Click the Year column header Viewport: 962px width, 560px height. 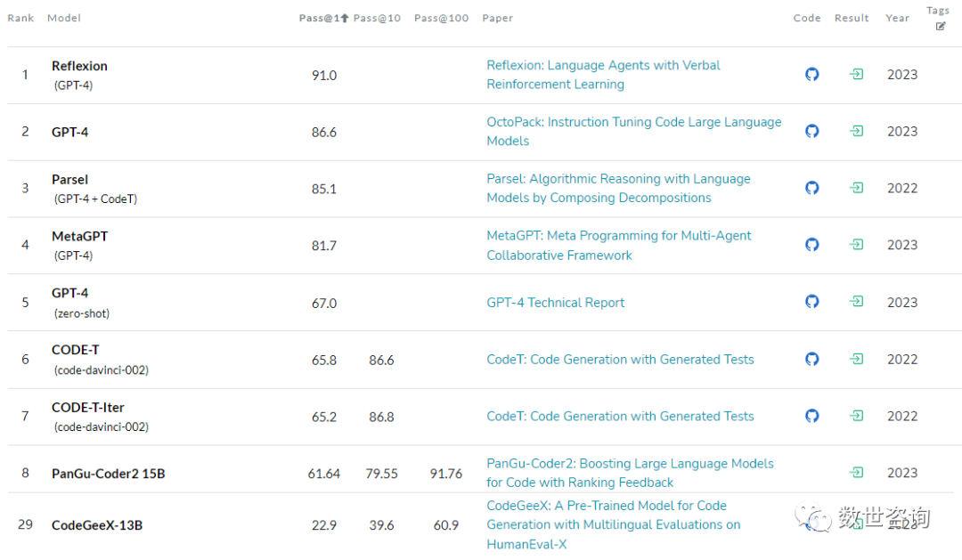897,19
